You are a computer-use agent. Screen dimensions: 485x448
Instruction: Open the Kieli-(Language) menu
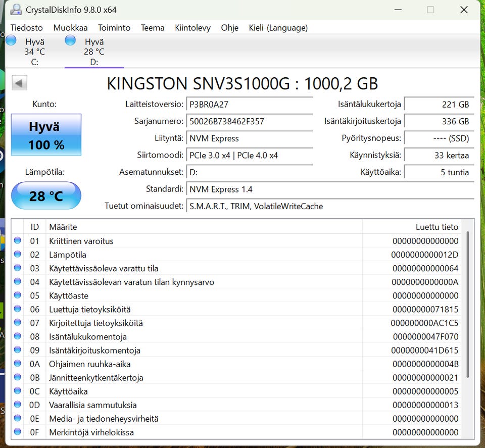(x=278, y=28)
